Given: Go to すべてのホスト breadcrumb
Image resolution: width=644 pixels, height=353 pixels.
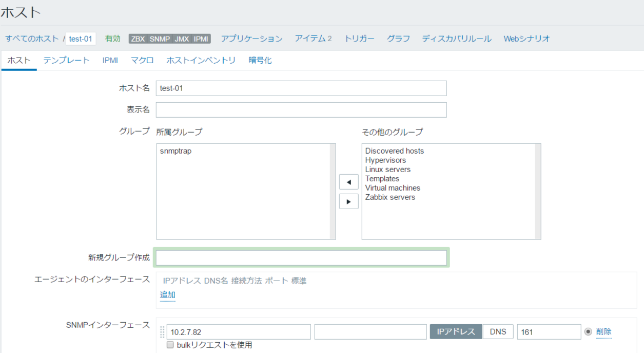Looking at the screenshot, I should 32,39.
